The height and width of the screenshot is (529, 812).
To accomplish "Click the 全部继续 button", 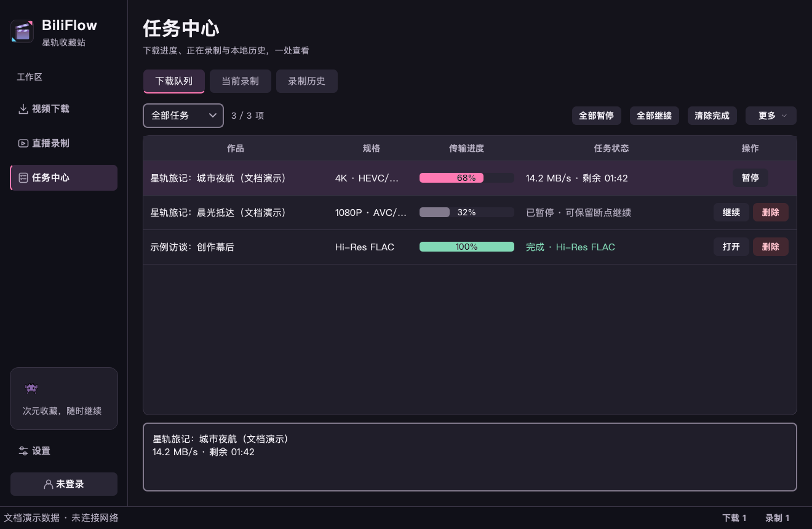I will pyautogui.click(x=654, y=116).
